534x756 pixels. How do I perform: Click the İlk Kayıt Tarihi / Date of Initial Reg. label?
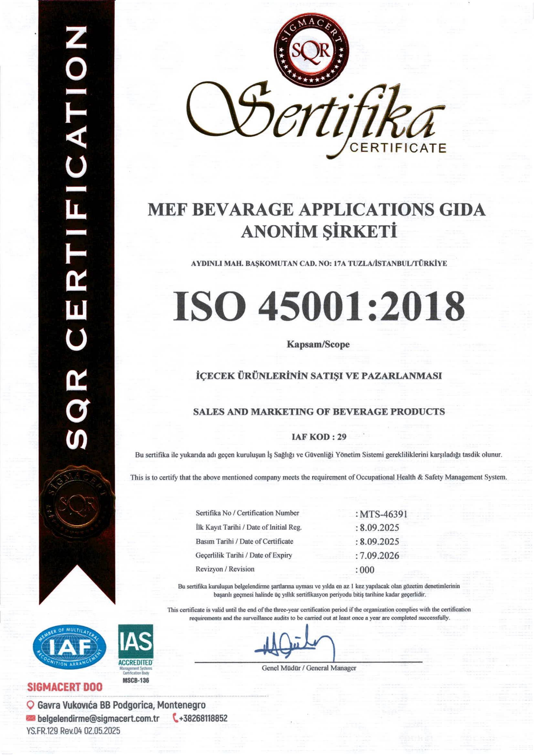(248, 527)
